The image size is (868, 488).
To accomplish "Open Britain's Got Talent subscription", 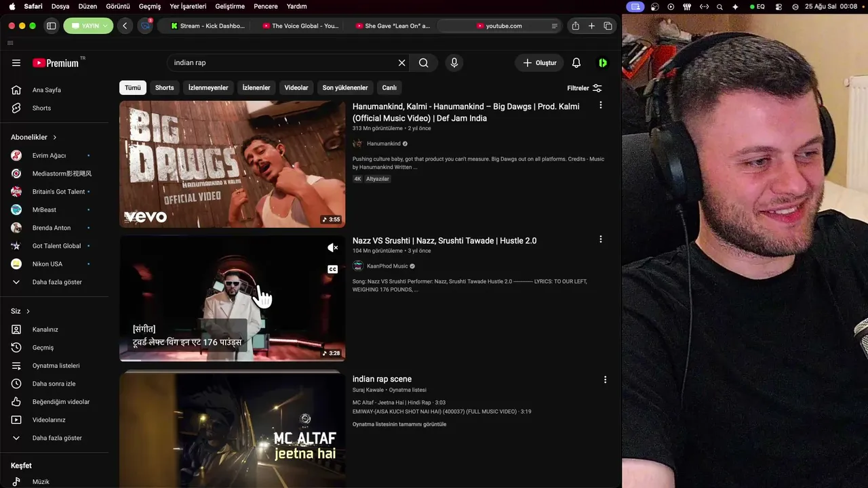I will tap(58, 192).
